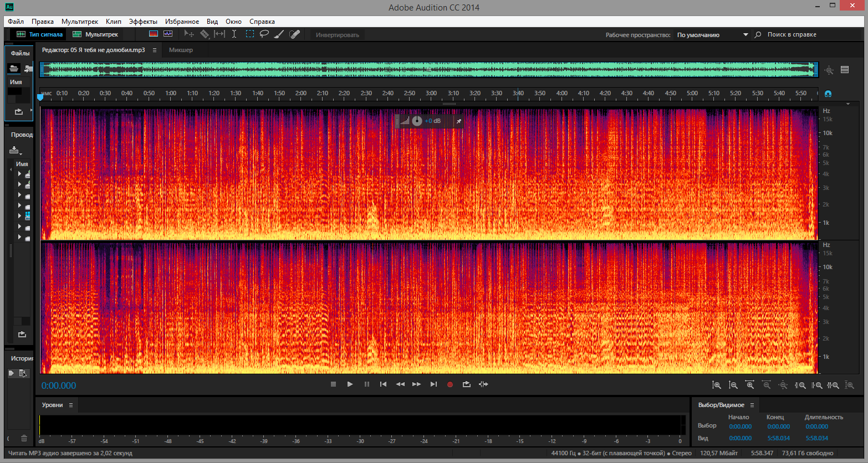The width and height of the screenshot is (868, 463).
Task: Click the red Record button
Action: click(x=450, y=384)
